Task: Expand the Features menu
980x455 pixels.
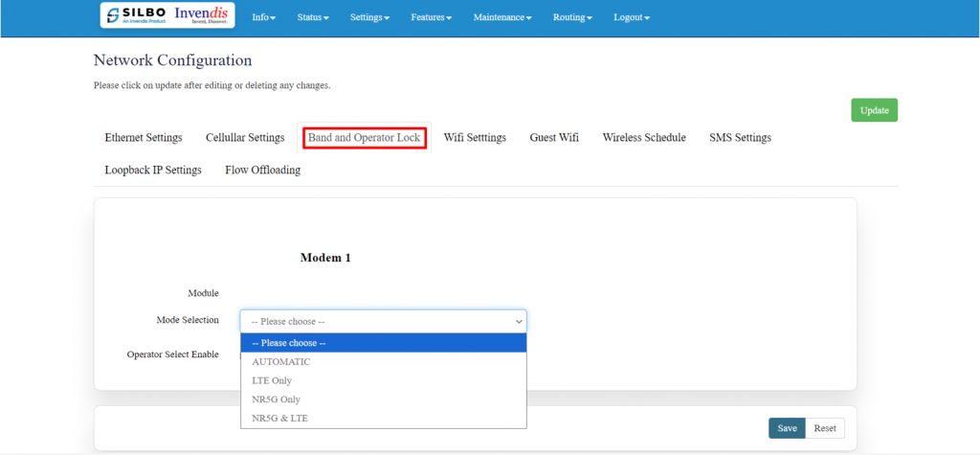Action: (431, 18)
